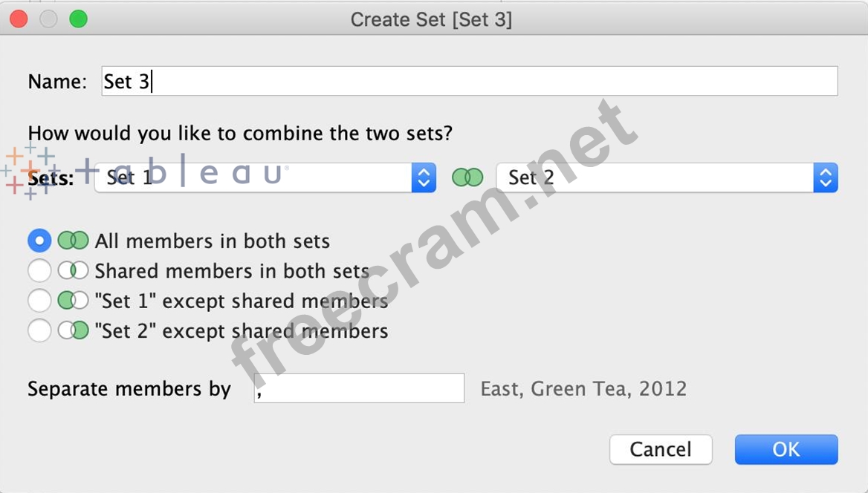Pick the "Set 2" except shared members radio
Image resolution: width=868 pixels, height=493 pixels.
click(39, 330)
